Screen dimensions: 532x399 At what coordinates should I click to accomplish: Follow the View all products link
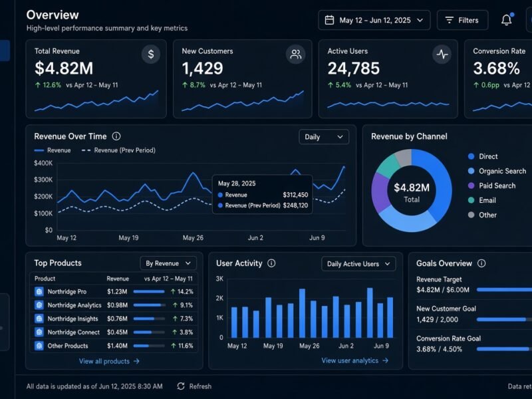[109, 361]
